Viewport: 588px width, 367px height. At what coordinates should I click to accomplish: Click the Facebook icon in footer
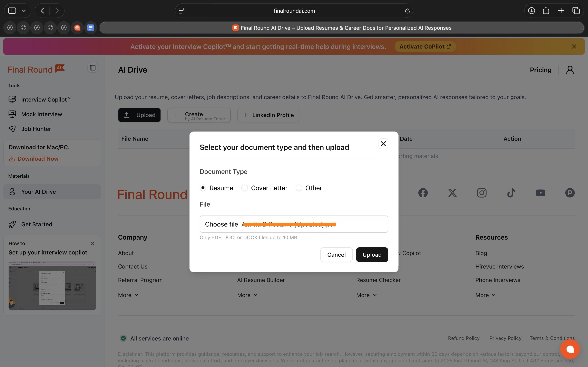point(423,193)
